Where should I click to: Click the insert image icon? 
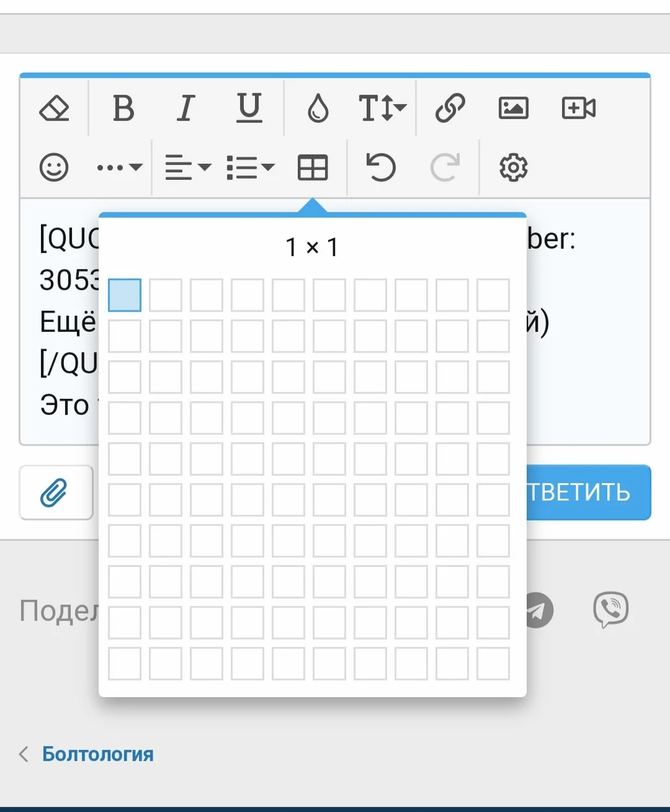[514, 109]
